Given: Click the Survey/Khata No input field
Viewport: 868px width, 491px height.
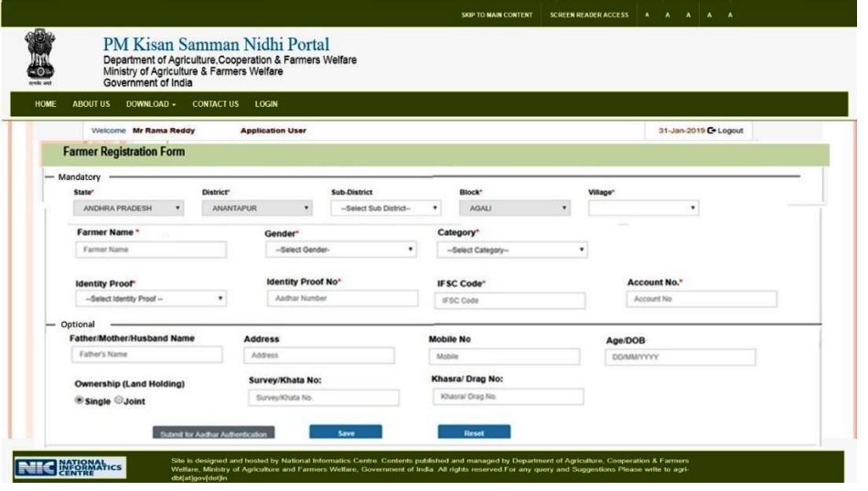Looking at the screenshot, I should pyautogui.click(x=324, y=398).
